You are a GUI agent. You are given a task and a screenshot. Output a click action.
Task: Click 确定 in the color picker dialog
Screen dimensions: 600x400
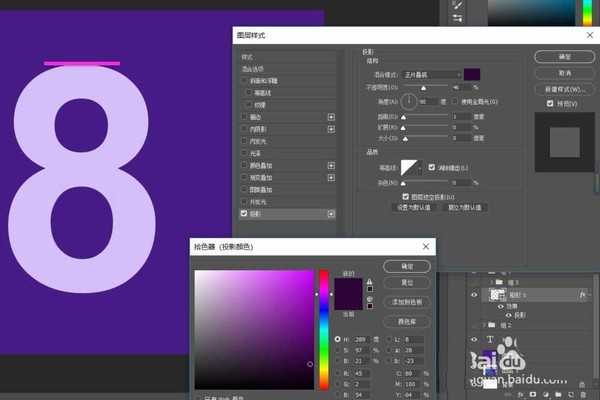click(405, 267)
